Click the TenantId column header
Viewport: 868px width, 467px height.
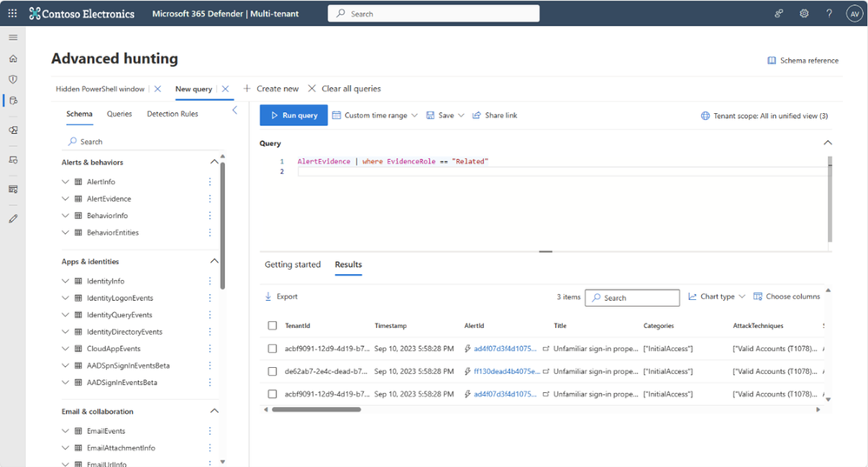[x=297, y=326]
